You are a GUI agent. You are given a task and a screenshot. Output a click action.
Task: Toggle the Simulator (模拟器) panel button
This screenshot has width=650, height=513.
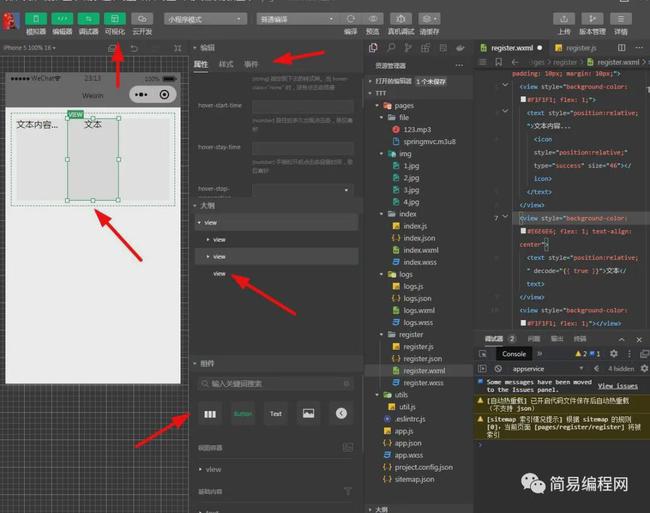pyautogui.click(x=35, y=19)
